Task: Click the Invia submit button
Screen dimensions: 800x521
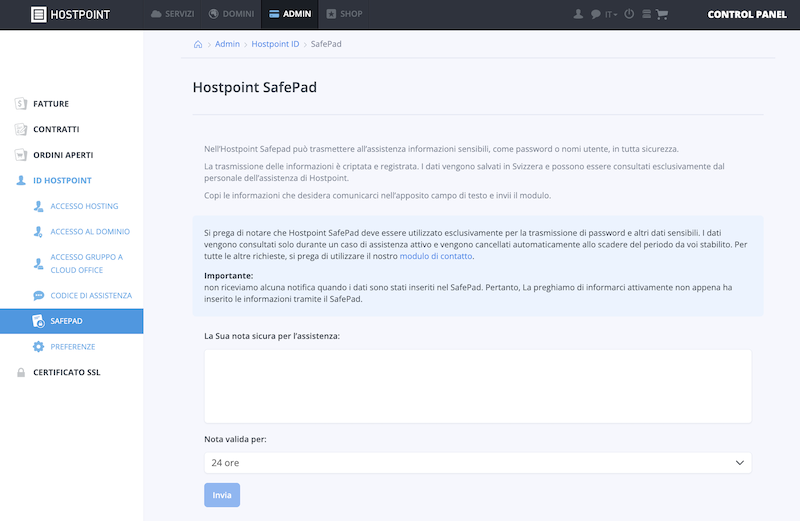Action: [x=222, y=495]
